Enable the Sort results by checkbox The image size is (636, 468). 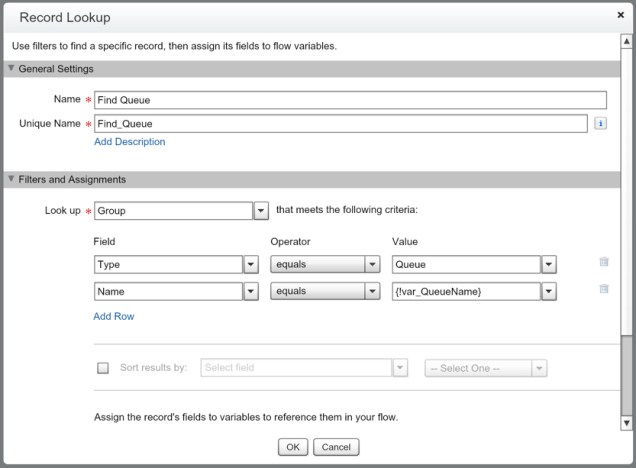(103, 368)
